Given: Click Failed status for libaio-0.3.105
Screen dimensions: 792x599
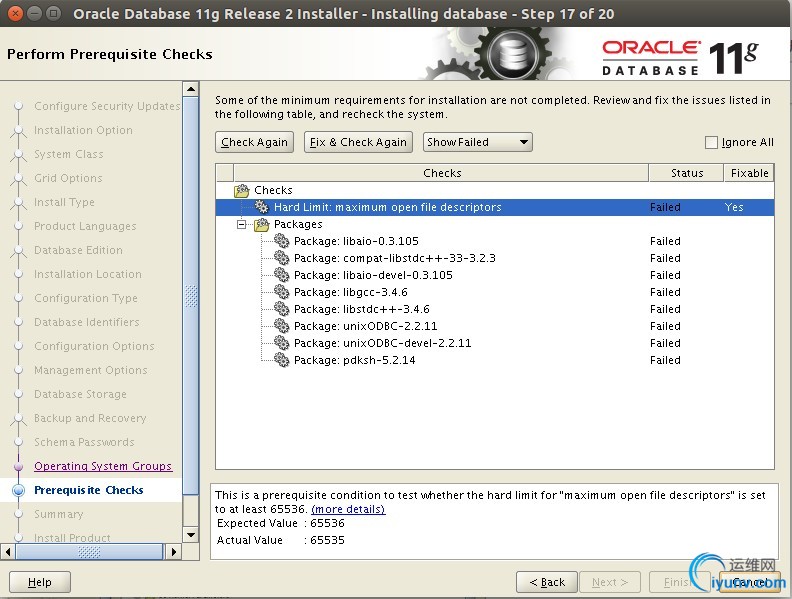Looking at the screenshot, I should (x=665, y=241).
